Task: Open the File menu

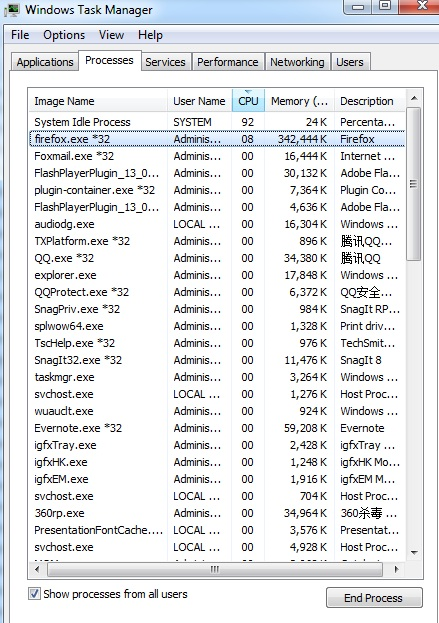Action: [x=20, y=35]
